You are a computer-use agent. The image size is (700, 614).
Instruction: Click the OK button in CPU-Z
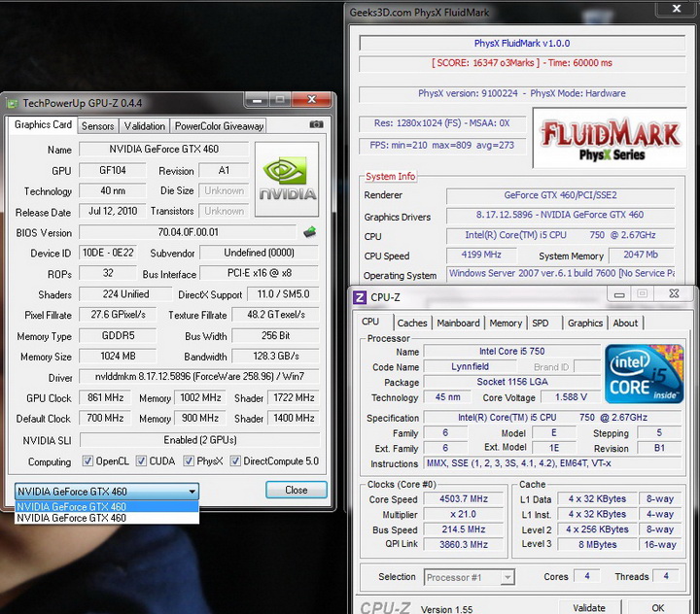point(657,608)
